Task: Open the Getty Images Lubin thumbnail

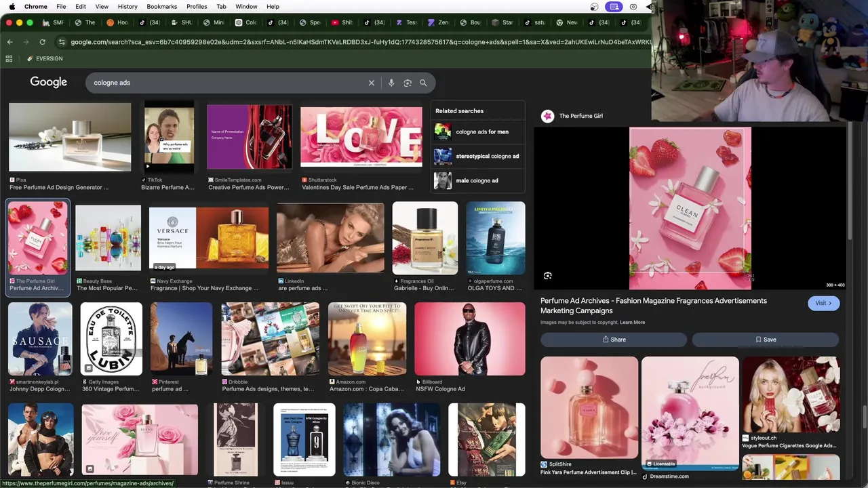Action: (111, 339)
